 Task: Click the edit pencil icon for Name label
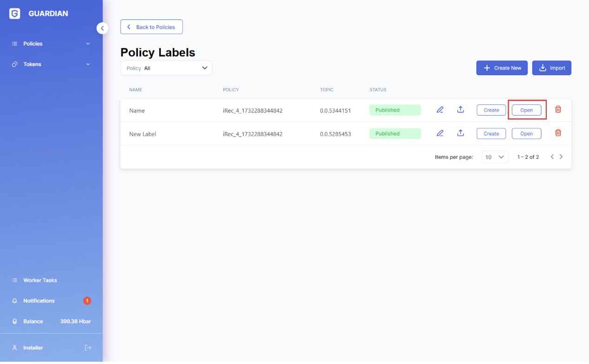coord(440,110)
